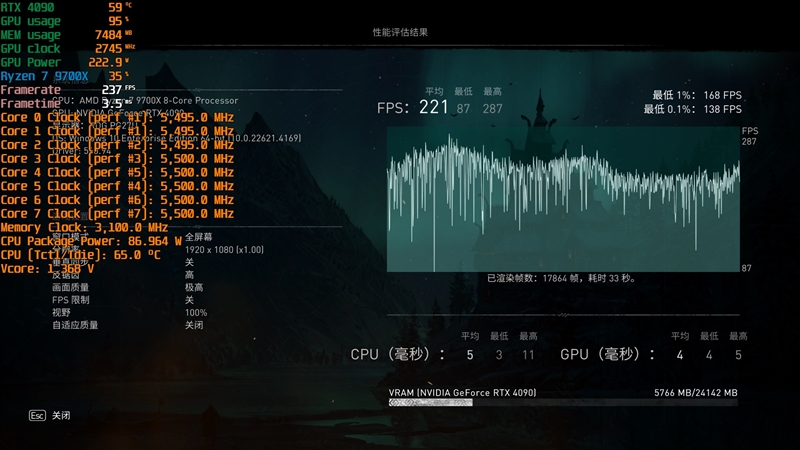Click the minimum FPS value 87 beside 221
The image size is (800, 450).
tap(463, 109)
